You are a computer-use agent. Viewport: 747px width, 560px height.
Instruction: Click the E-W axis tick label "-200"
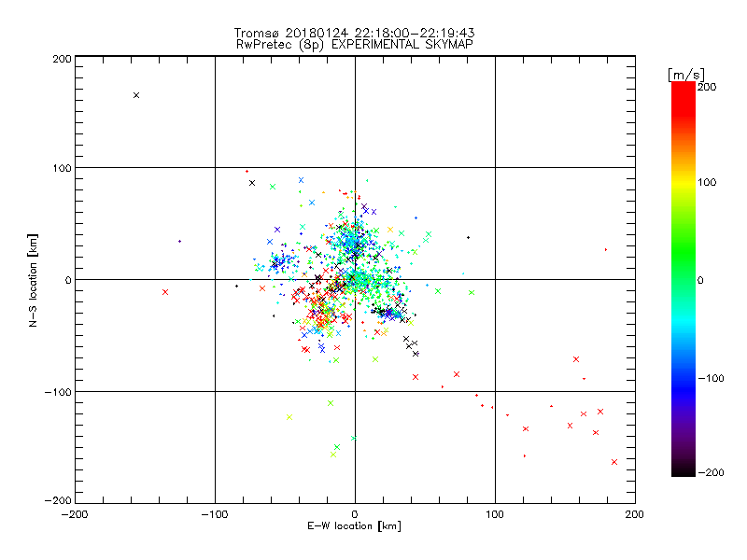75,514
